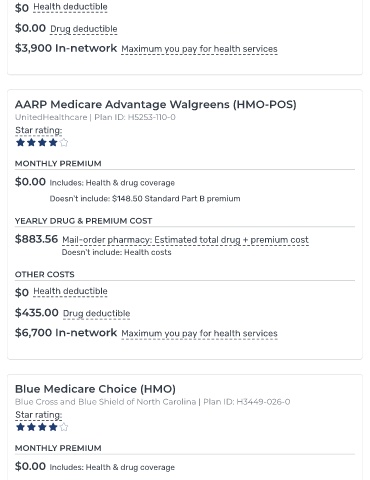
Task: Click $0.00 Drug deductible link at top
Action: click(x=84, y=29)
